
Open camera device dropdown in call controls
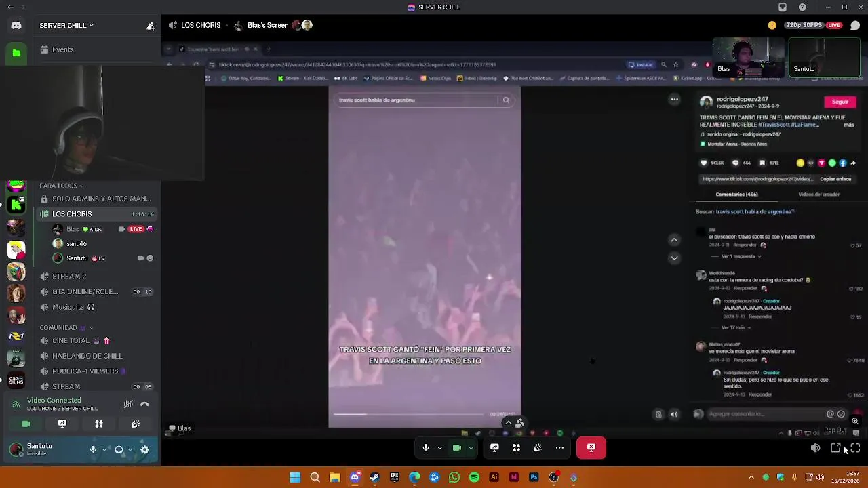(x=471, y=447)
